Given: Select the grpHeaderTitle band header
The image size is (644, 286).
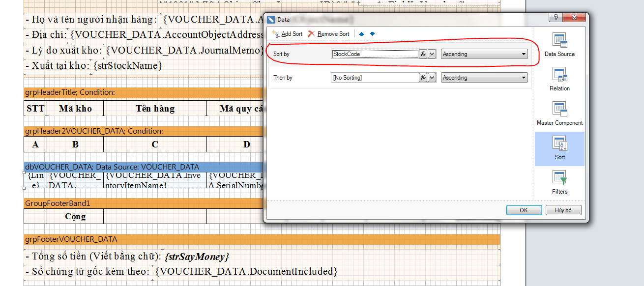Looking at the screenshot, I should click(144, 92).
